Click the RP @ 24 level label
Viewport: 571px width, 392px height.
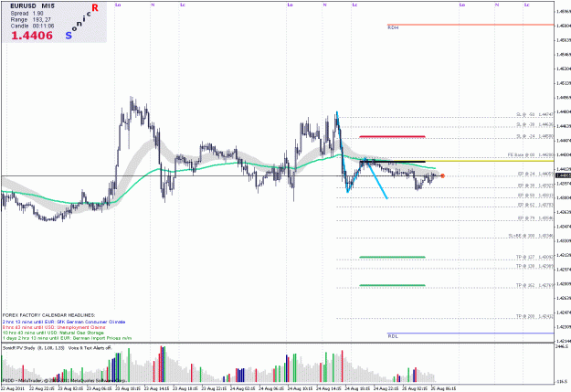(x=535, y=174)
